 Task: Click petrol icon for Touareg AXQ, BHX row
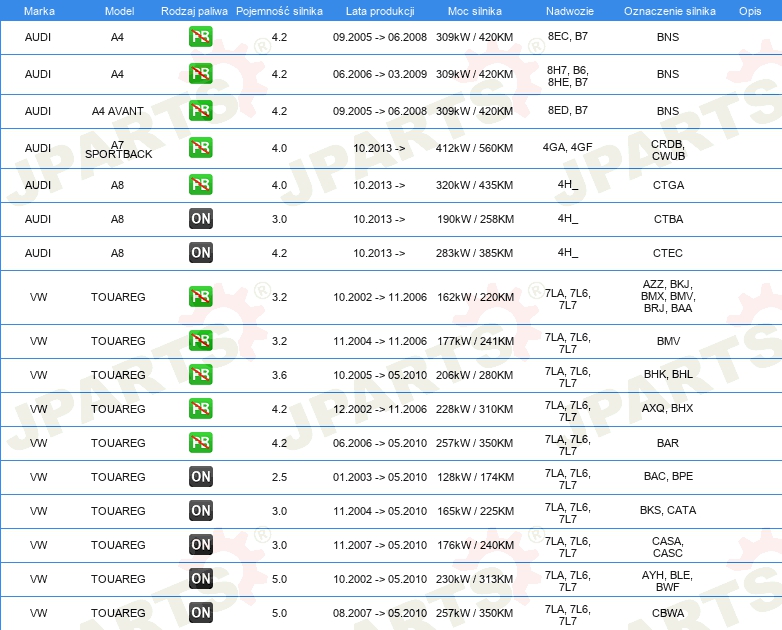[200, 409]
